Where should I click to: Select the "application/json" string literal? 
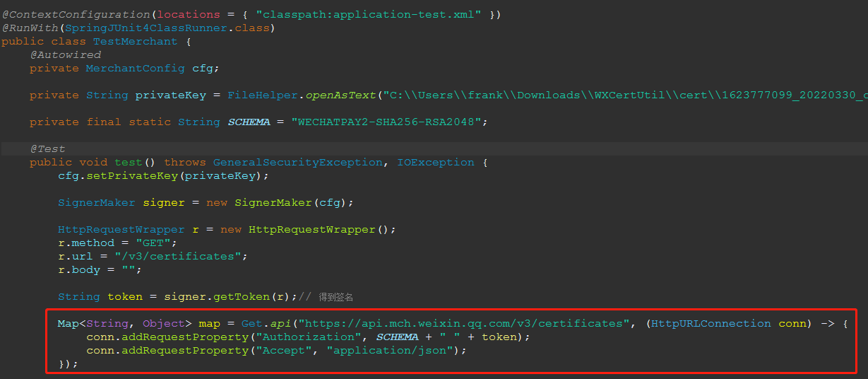point(390,351)
